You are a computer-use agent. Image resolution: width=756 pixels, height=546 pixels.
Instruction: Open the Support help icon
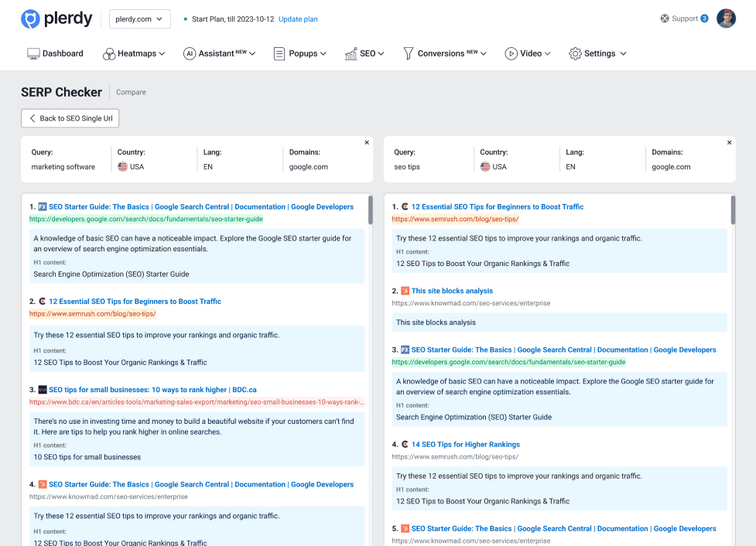[x=665, y=19]
